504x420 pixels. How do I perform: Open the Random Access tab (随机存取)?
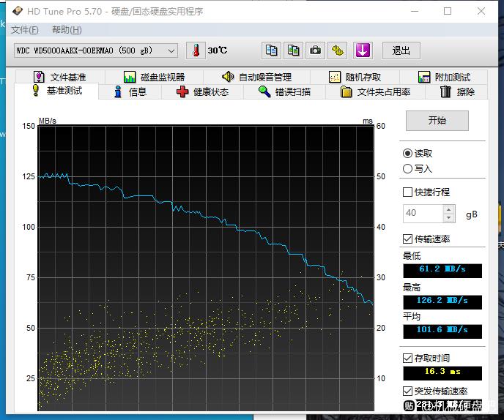tap(355, 77)
